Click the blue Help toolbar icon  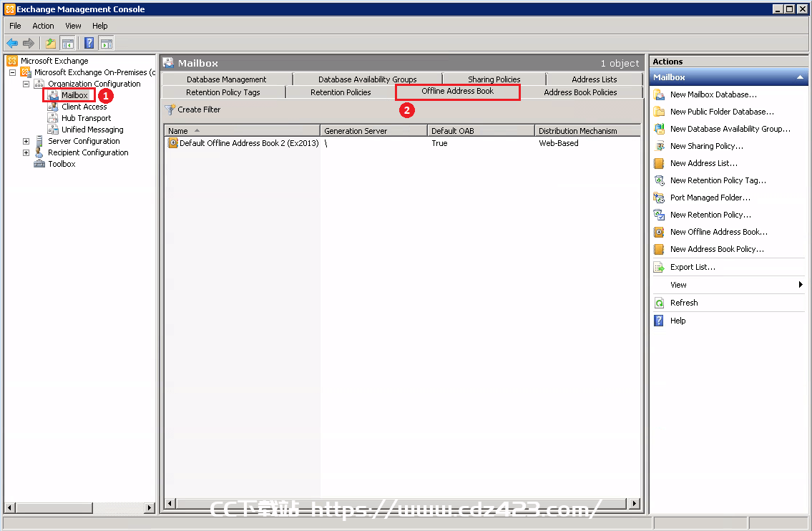point(89,44)
